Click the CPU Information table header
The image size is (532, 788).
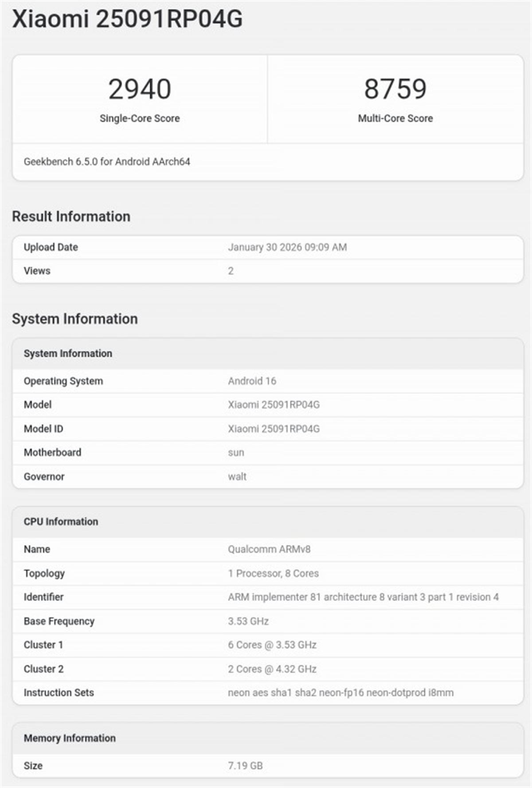(x=61, y=522)
